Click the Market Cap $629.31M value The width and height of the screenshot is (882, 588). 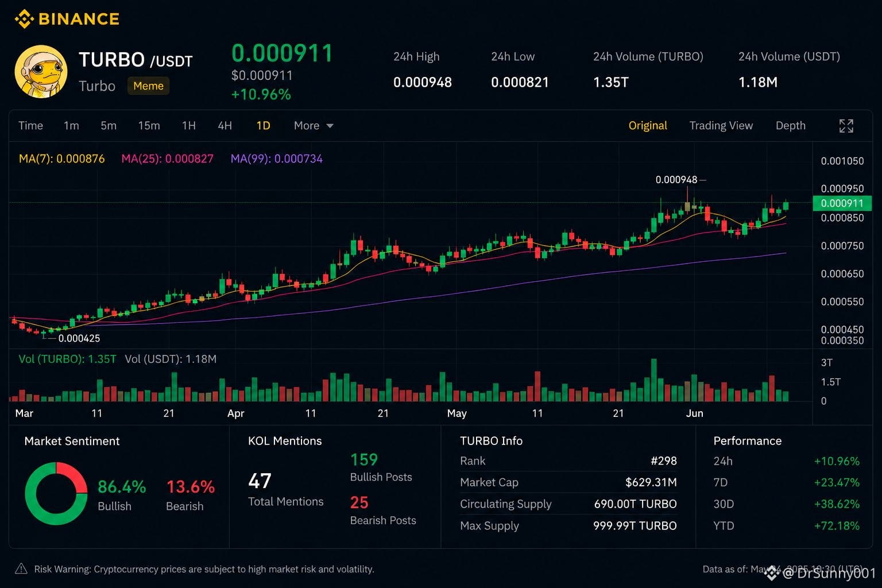tap(651, 482)
